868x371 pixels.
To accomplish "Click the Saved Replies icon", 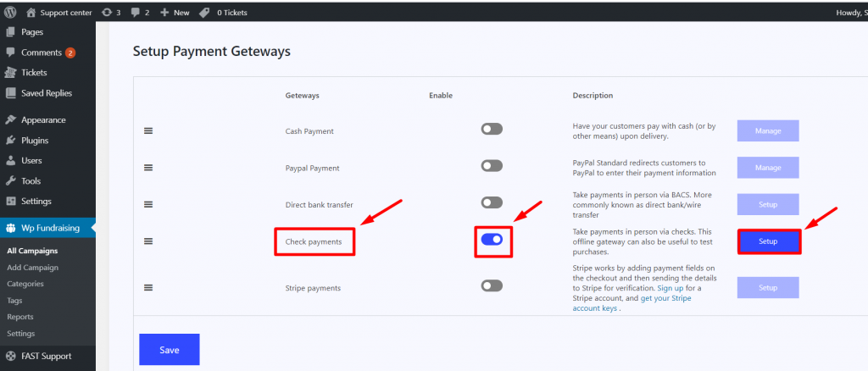I will (10, 93).
